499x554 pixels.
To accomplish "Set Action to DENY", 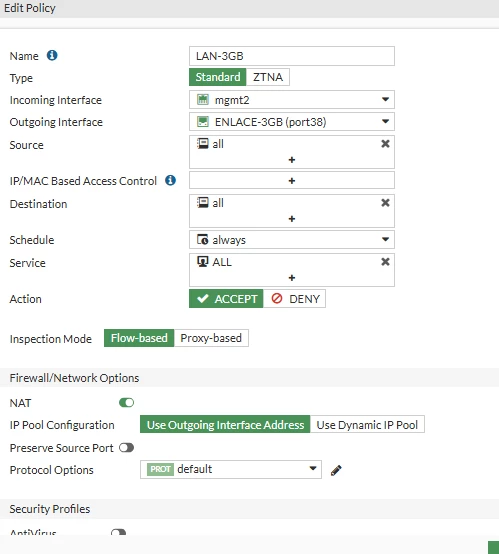I will [294, 299].
